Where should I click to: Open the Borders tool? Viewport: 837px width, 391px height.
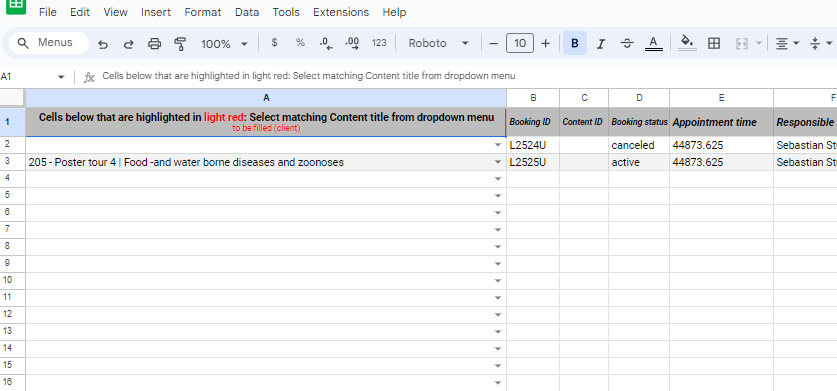(x=714, y=43)
